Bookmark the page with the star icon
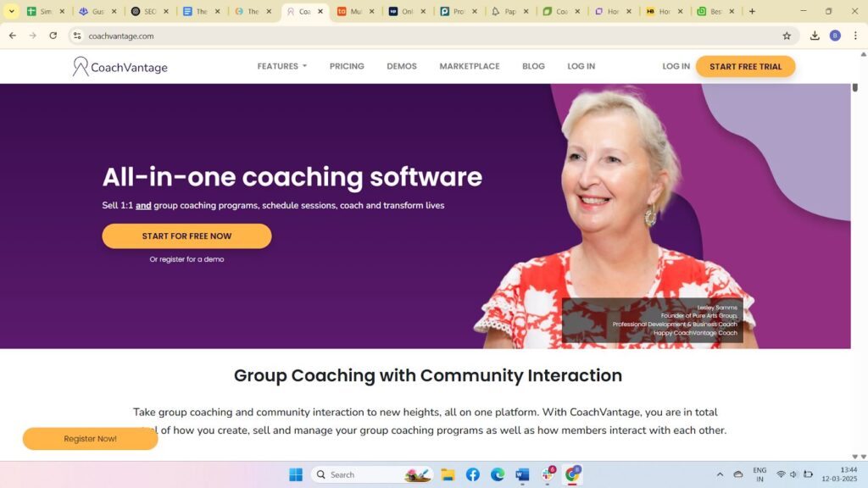Image resolution: width=868 pixels, height=488 pixels. (787, 36)
